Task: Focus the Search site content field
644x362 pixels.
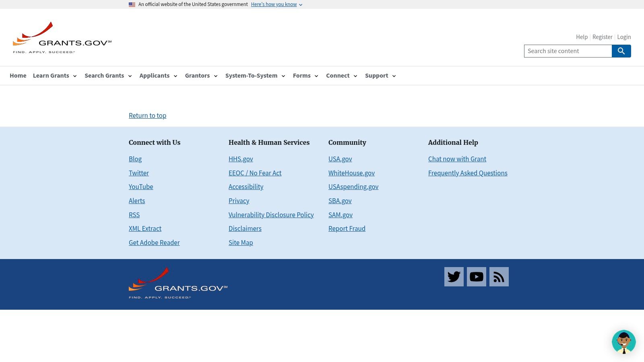Action: 568,51
